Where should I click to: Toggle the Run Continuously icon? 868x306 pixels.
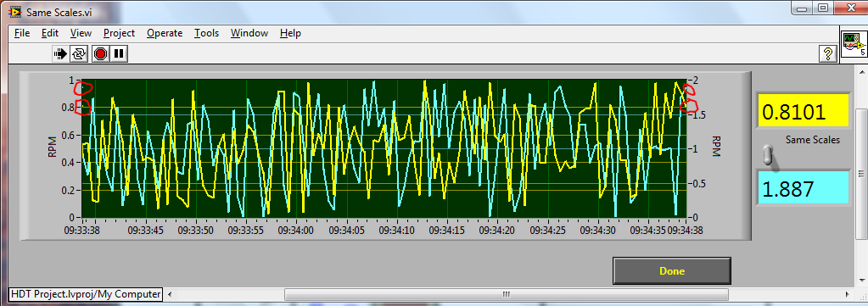tap(79, 53)
